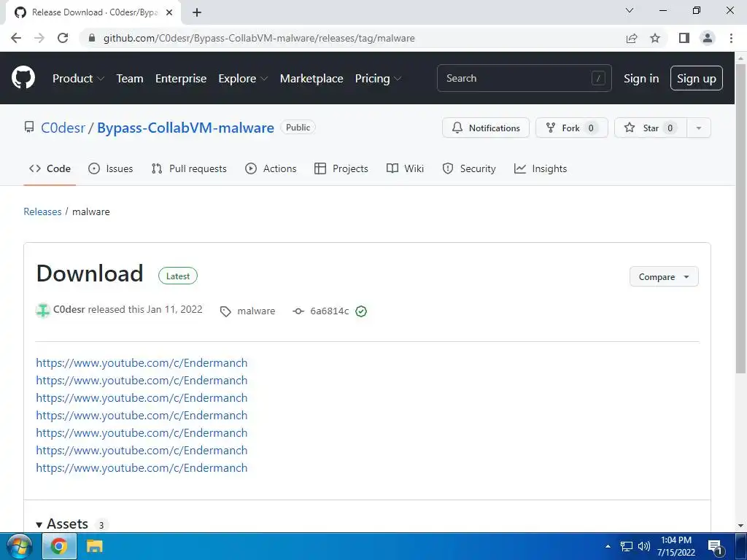Expand the Explore menu
The image size is (747, 560).
243,79
